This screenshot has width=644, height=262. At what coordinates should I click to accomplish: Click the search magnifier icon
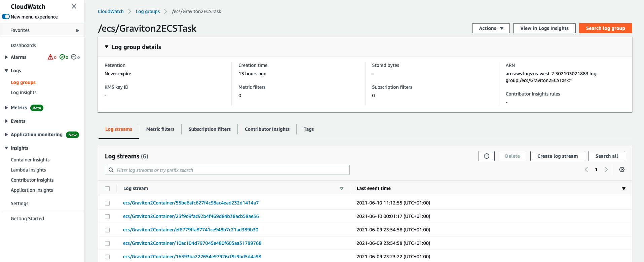111,170
